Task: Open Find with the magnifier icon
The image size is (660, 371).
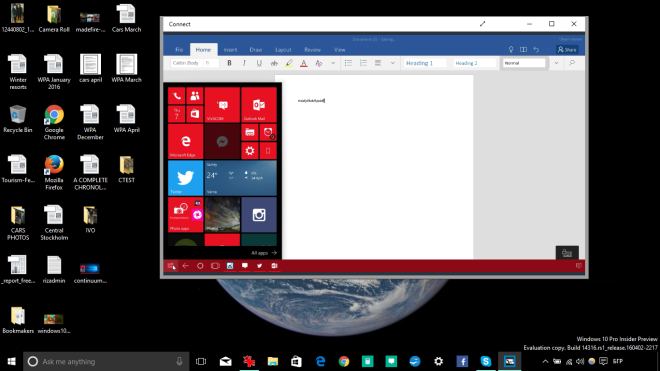Action: click(572, 63)
